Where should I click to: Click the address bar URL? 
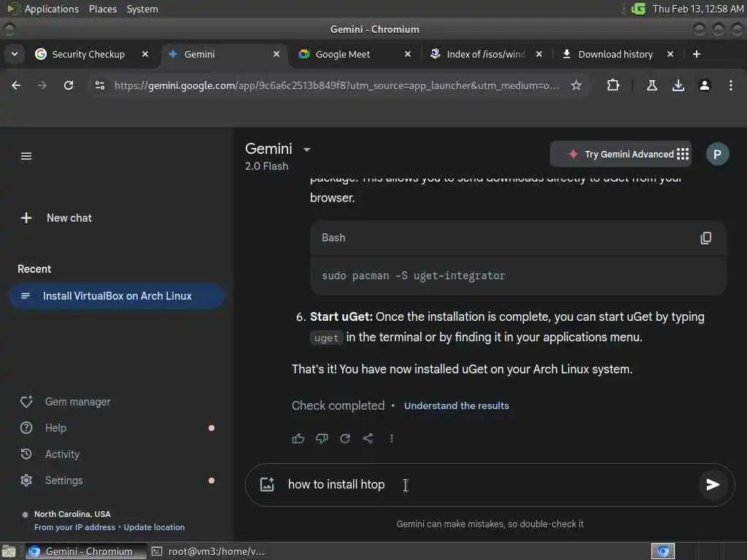336,85
